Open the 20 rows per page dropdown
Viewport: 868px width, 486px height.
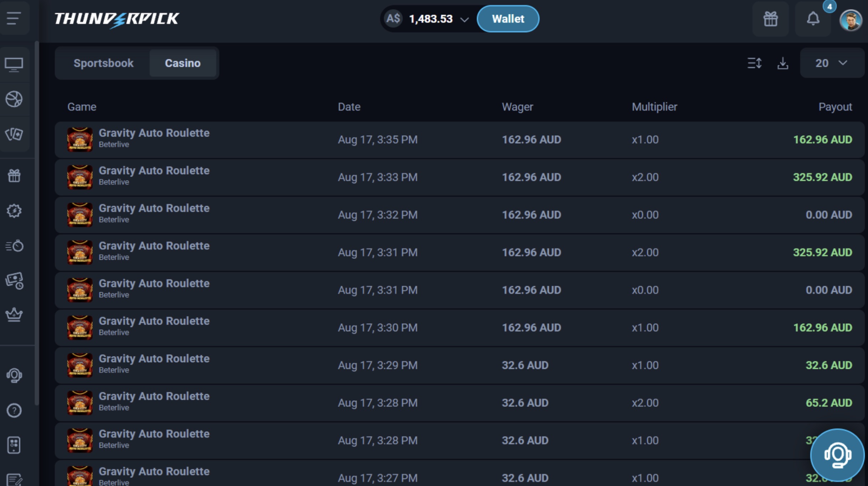coord(832,63)
